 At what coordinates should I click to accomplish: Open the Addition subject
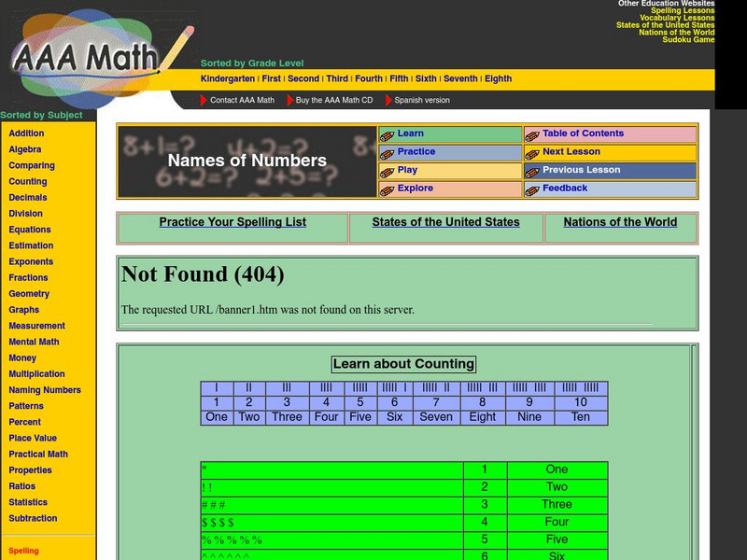(x=26, y=133)
